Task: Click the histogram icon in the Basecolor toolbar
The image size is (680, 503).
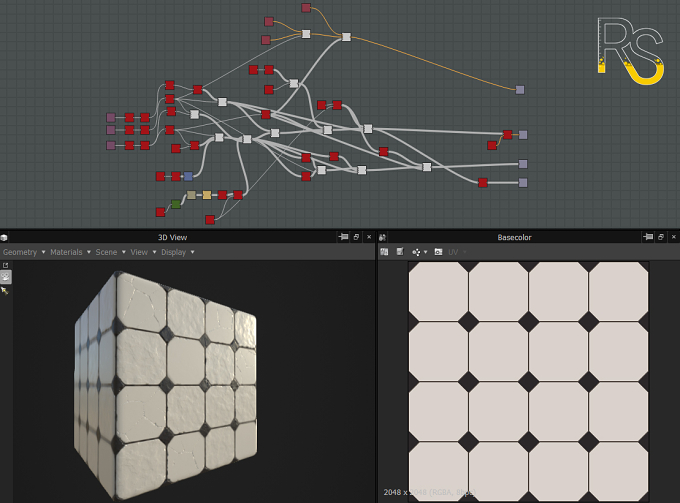Action: (x=384, y=252)
